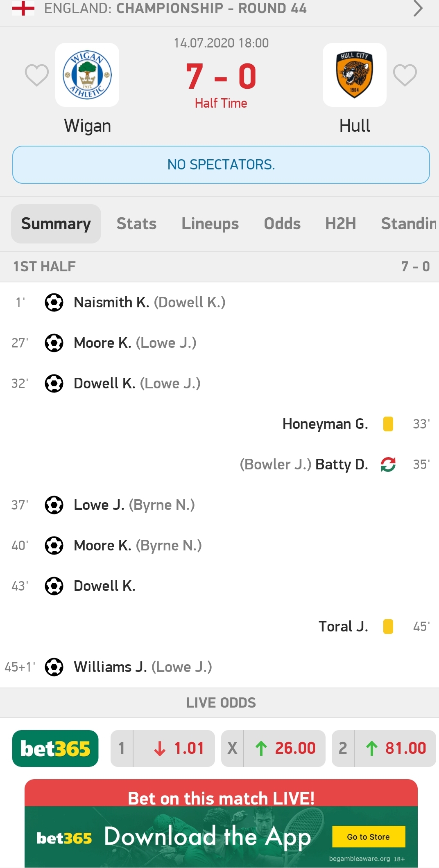Tap goal icon for Williams J. 45+1'
Viewport: 439px width, 868px height.
tap(54, 667)
